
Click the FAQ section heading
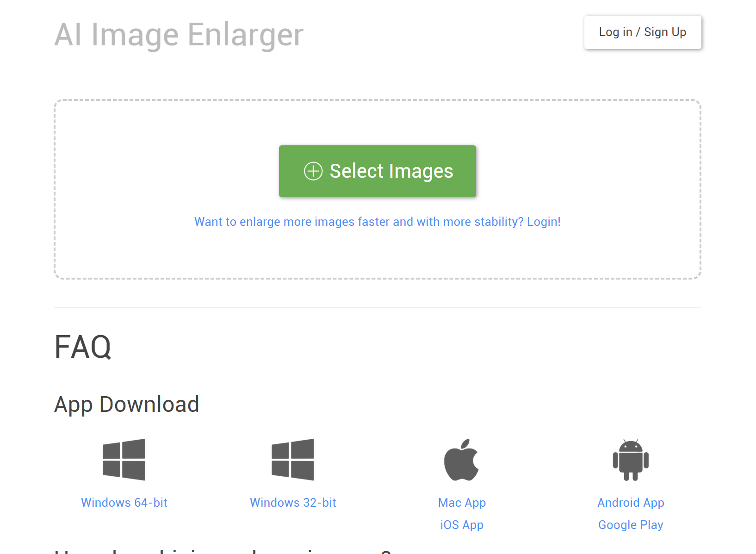tap(82, 347)
